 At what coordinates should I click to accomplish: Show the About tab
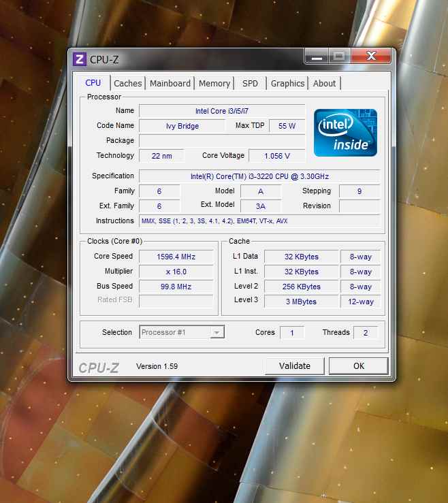325,84
